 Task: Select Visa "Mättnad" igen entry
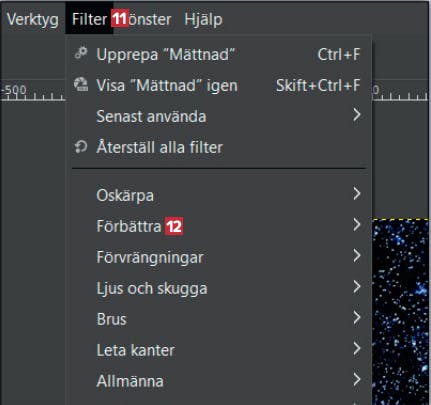[219, 85]
